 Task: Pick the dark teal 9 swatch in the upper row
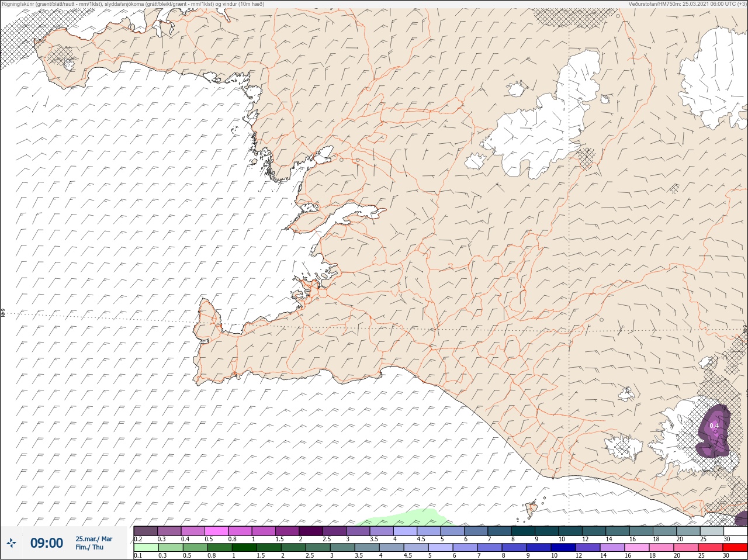547,531
